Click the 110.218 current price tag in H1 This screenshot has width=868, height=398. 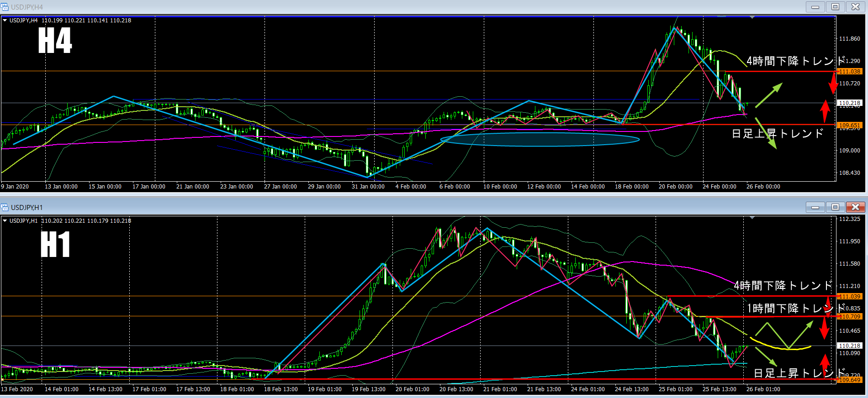849,346
